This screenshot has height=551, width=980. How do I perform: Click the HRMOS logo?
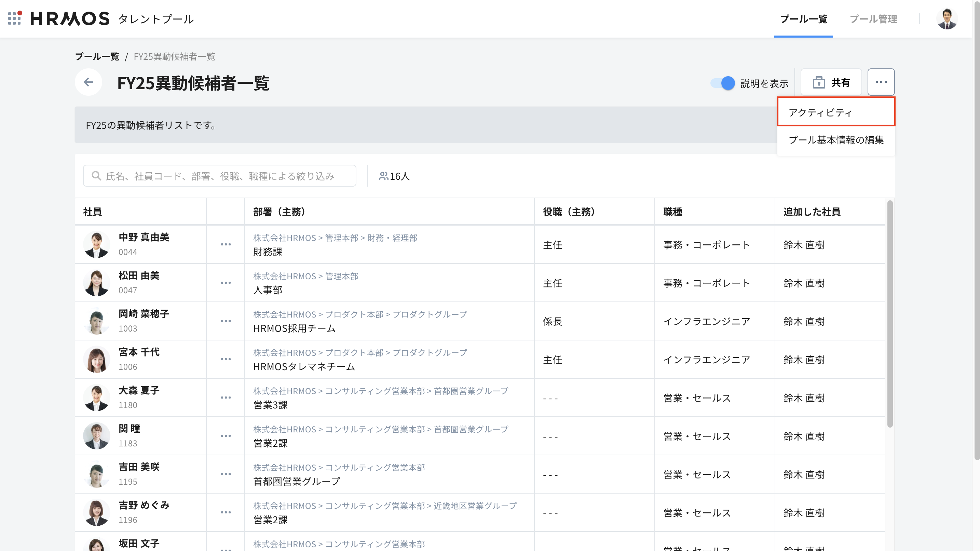70,19
